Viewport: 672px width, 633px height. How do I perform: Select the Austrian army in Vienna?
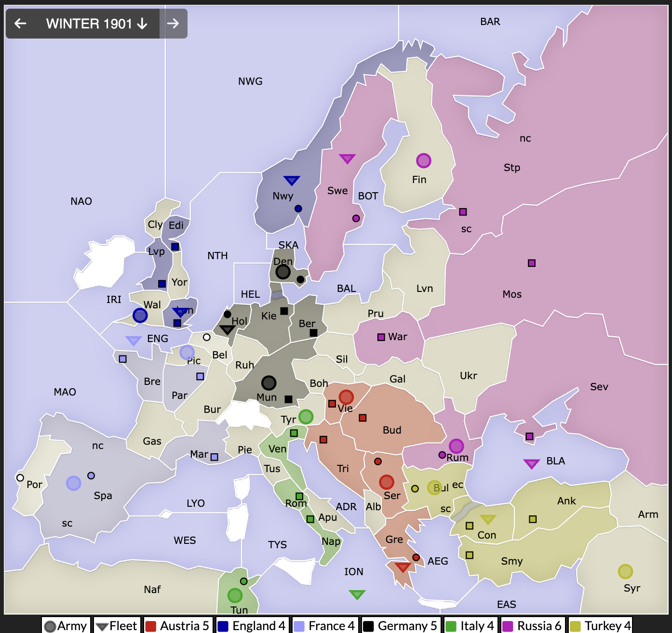[346, 397]
